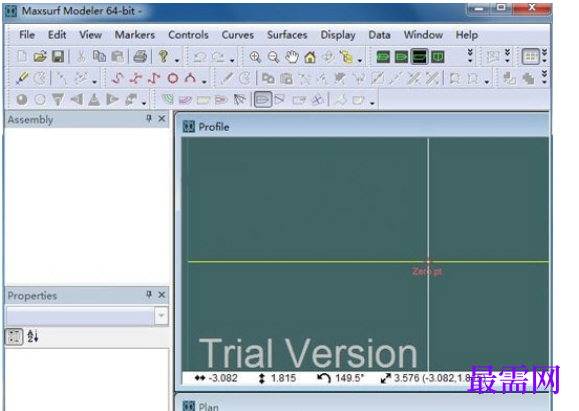
Task: Click the Zoom Out magnifier icon
Action: coord(273,57)
